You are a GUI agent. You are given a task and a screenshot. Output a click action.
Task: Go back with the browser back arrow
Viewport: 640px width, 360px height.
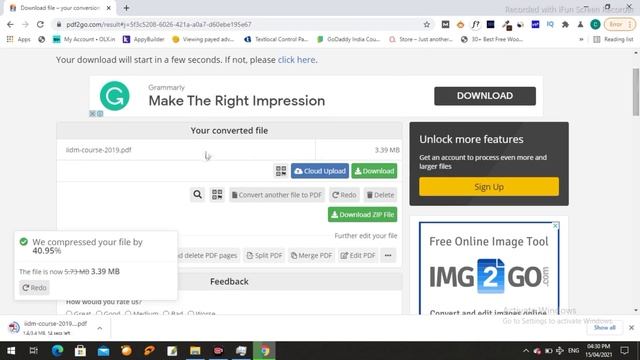(10, 24)
